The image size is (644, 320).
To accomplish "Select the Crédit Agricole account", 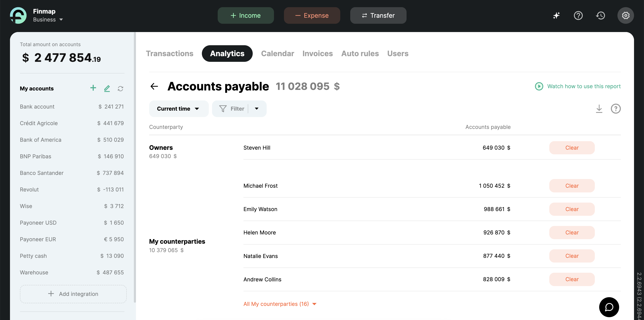I will point(72,123).
